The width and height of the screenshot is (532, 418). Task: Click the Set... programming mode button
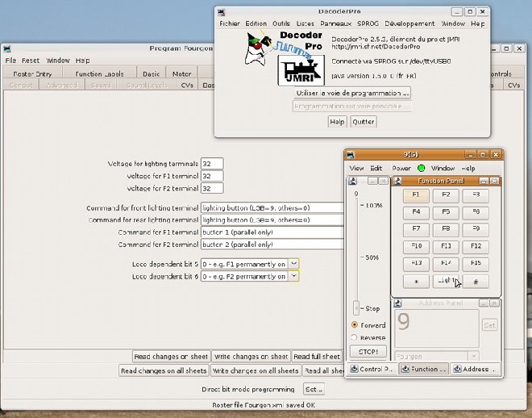314,389
